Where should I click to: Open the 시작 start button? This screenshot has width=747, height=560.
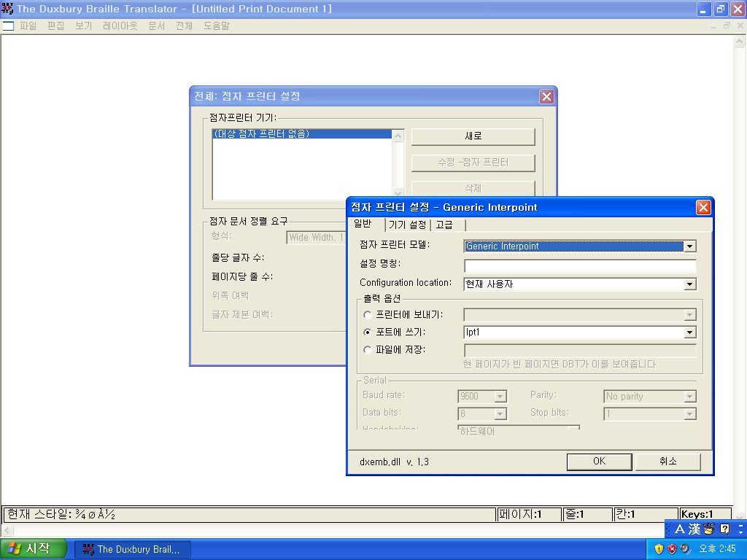tap(32, 549)
